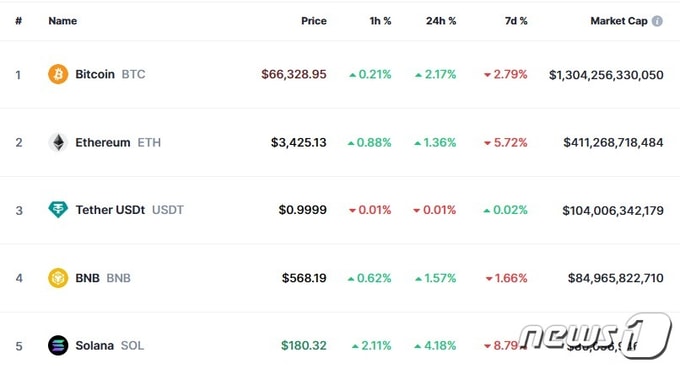Image resolution: width=680 pixels, height=369 pixels.
Task: Sort by the # rank column
Action: tap(18, 21)
